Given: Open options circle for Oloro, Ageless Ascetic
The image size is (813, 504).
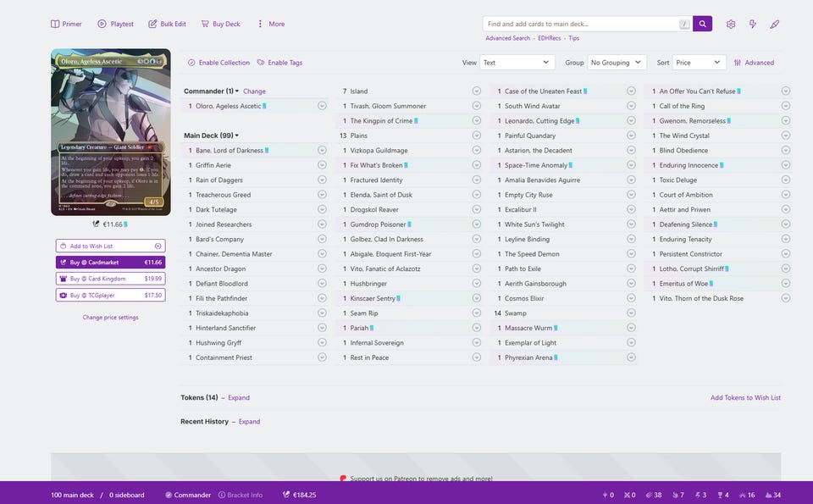Looking at the screenshot, I should click(322, 106).
